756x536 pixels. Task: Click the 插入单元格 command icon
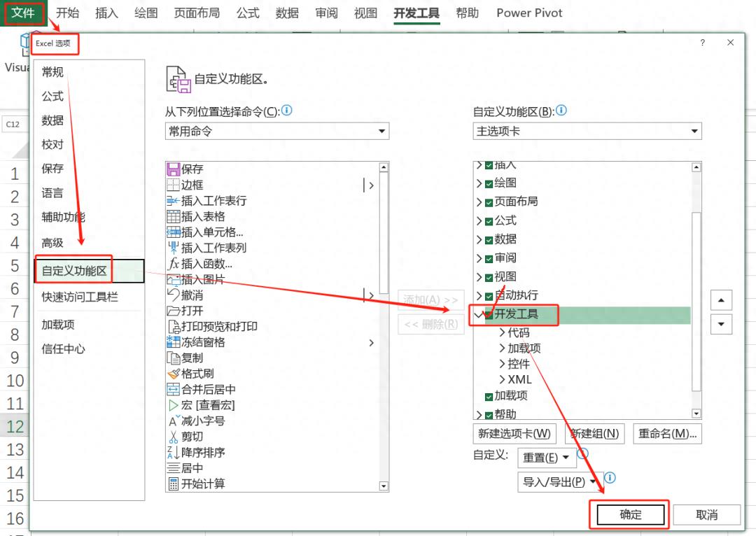click(173, 232)
